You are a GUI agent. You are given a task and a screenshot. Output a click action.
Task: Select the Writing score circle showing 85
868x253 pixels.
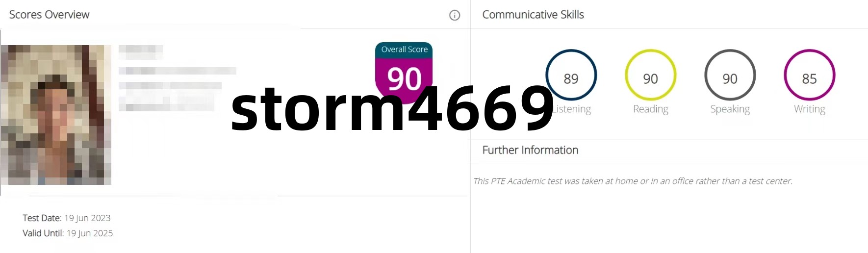point(809,75)
